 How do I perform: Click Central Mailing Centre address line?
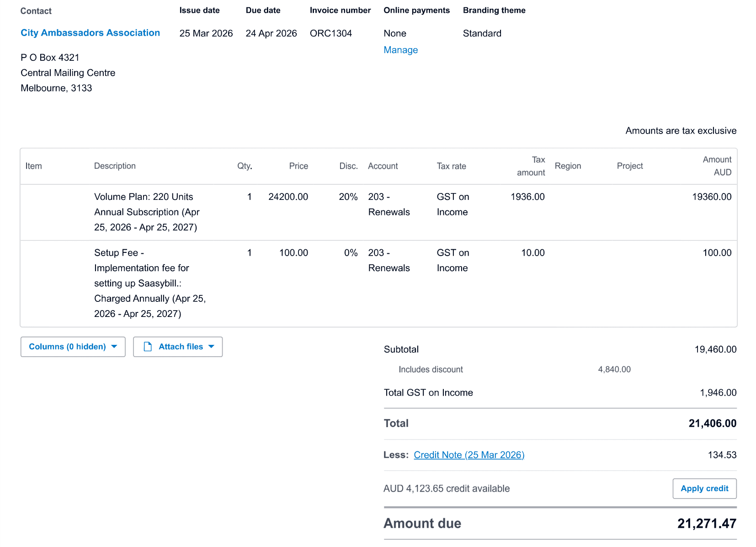click(x=68, y=73)
